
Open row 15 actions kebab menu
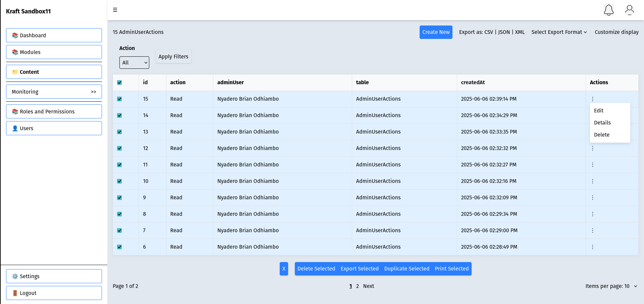pos(593,99)
